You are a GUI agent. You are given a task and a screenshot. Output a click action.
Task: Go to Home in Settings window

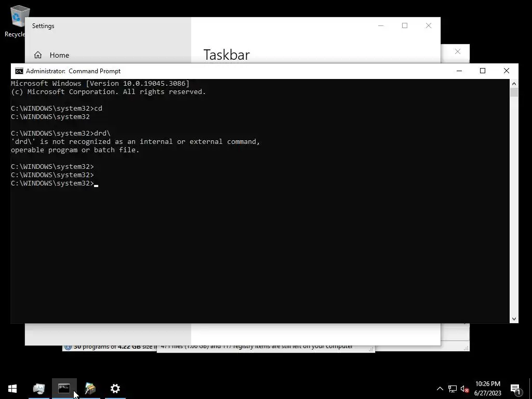click(59, 55)
